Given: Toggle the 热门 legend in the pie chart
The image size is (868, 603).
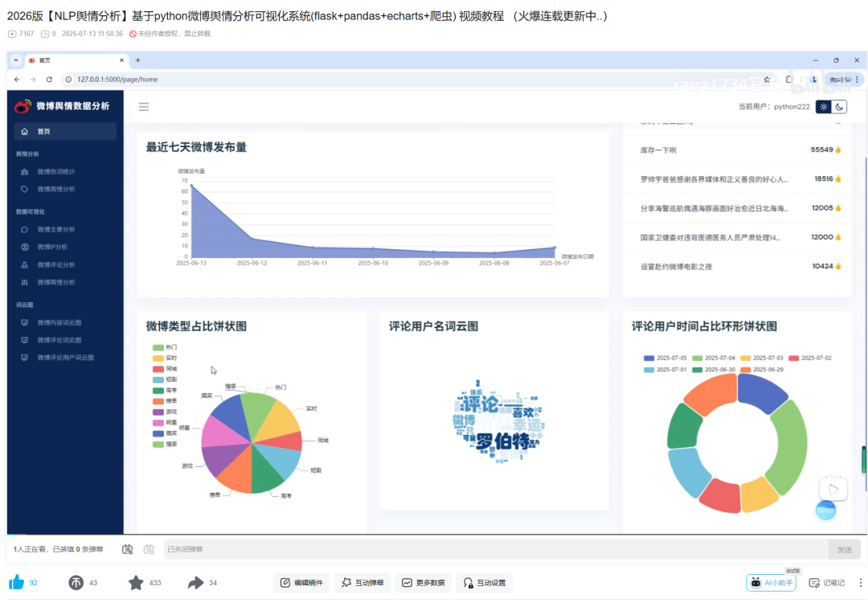Looking at the screenshot, I should click(165, 348).
